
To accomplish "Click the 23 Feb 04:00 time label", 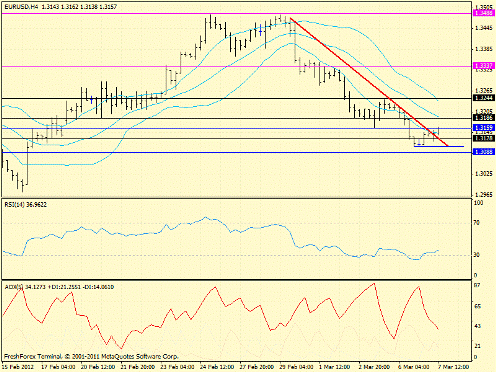I will click(177, 367).
